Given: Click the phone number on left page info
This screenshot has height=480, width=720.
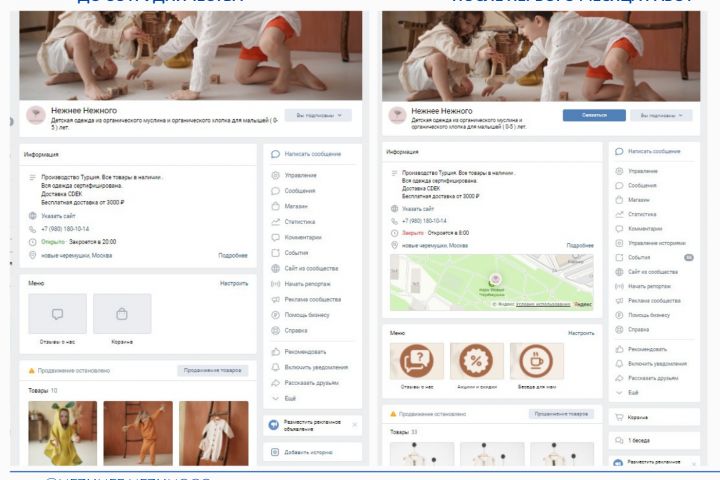Looking at the screenshot, I should (x=65, y=229).
